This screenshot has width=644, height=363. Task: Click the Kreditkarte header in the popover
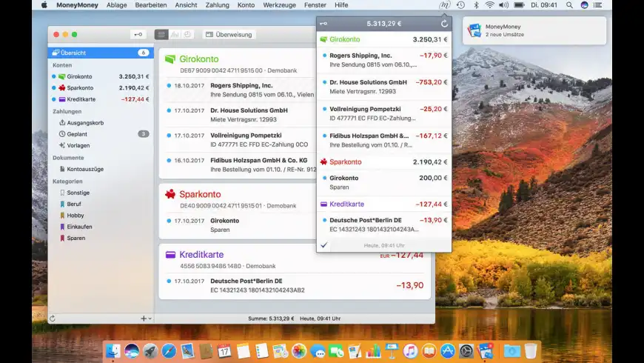[x=383, y=204]
